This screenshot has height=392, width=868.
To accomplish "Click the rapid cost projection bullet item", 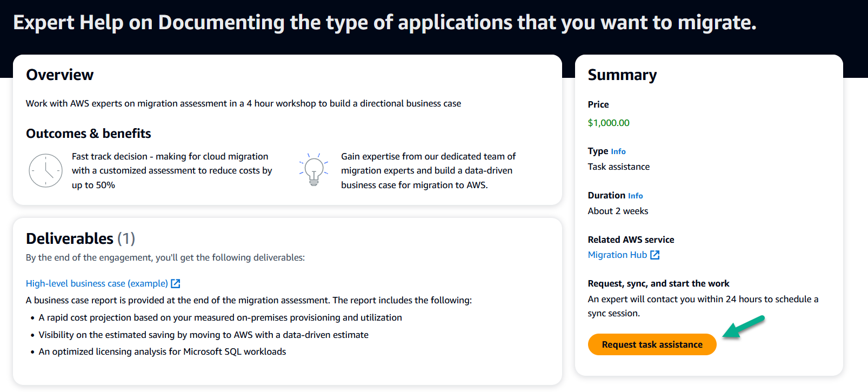I will pos(220,317).
